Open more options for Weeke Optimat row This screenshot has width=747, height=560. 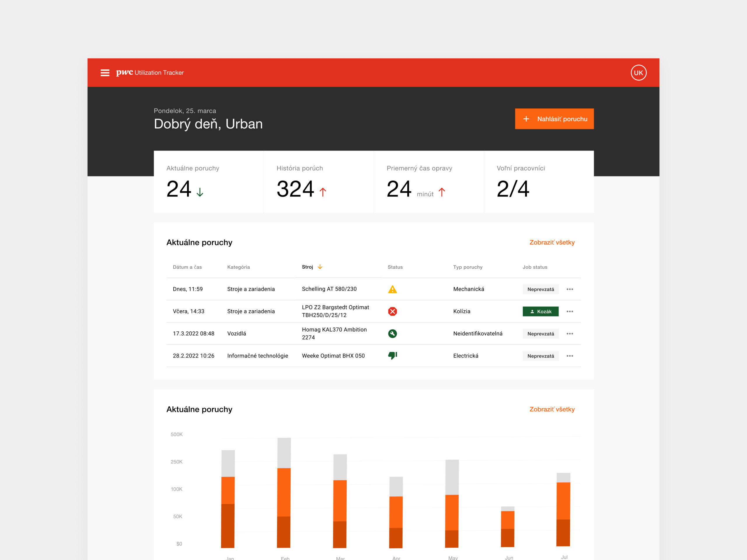569,356
